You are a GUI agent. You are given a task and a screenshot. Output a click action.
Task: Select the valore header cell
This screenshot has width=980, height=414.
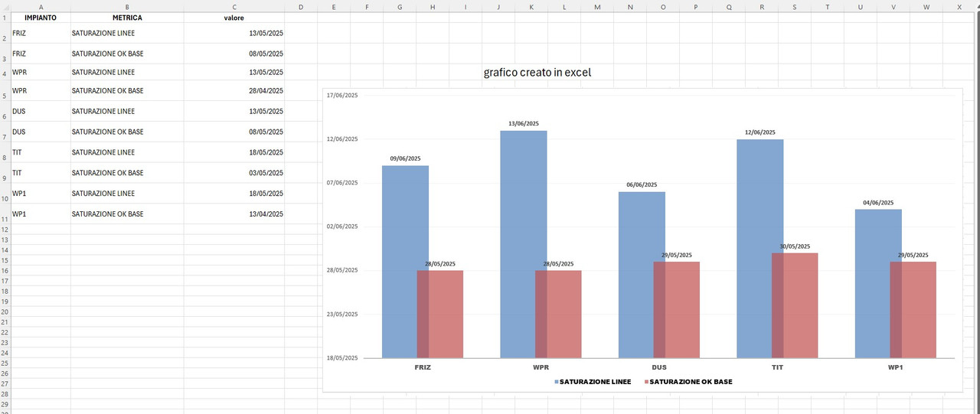234,17
